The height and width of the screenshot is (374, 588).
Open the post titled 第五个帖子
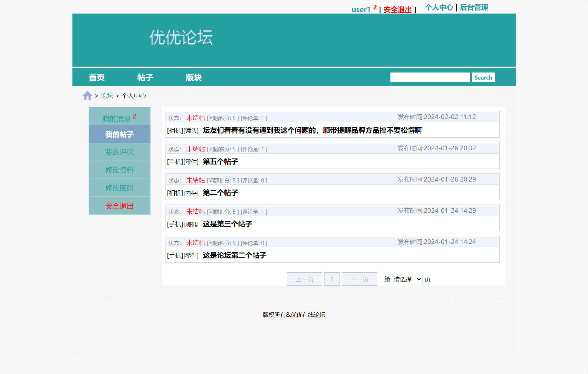(x=220, y=162)
